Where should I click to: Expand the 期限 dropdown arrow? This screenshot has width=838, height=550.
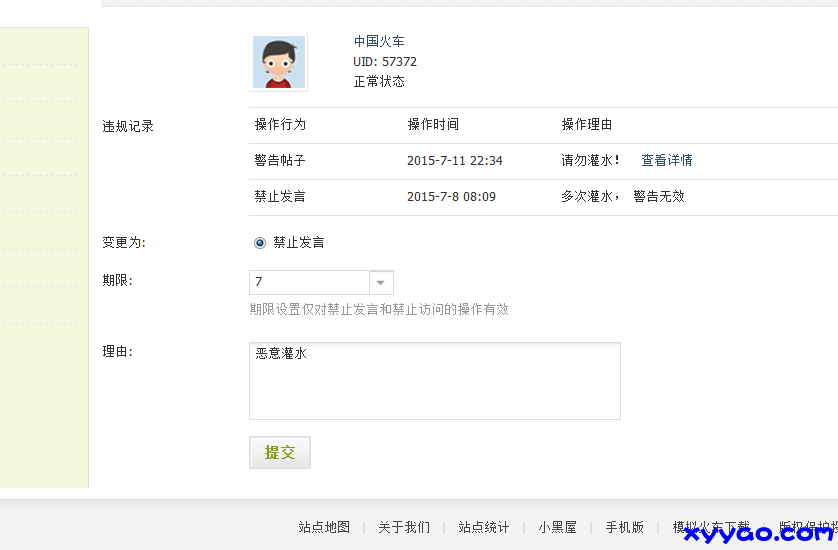click(381, 283)
